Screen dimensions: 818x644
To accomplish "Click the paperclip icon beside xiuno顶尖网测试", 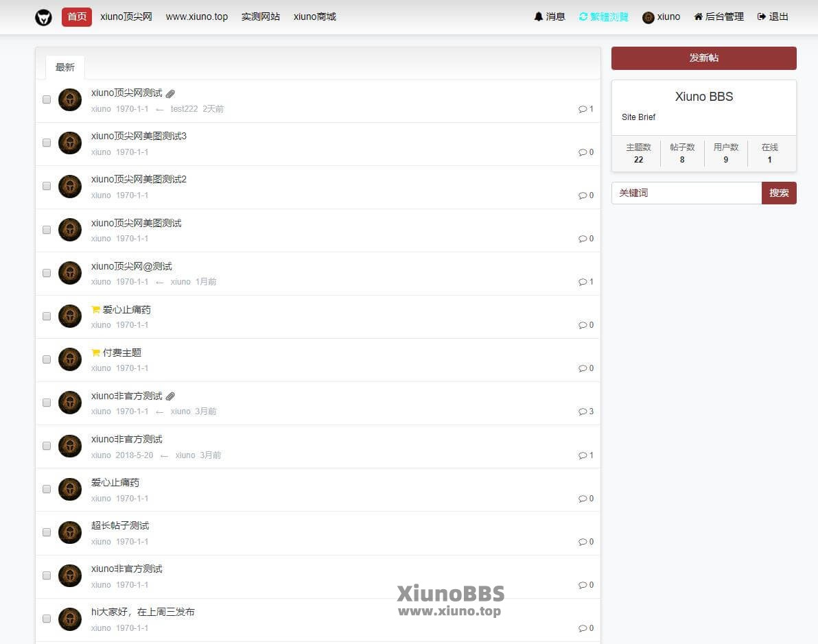I will pyautogui.click(x=170, y=94).
